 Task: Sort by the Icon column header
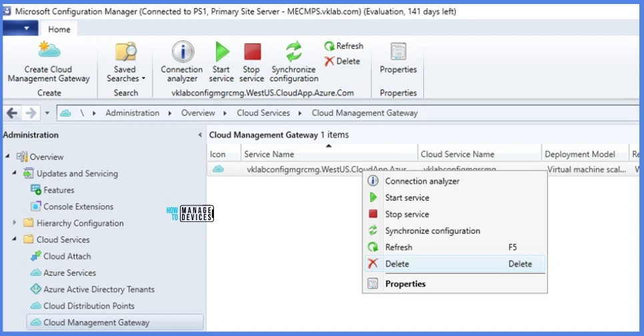223,154
